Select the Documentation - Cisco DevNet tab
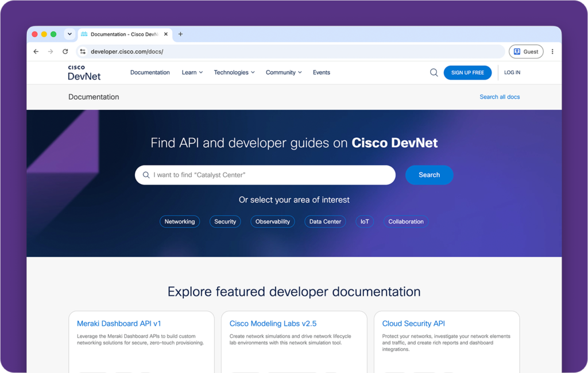The width and height of the screenshot is (588, 373). pyautogui.click(x=125, y=34)
